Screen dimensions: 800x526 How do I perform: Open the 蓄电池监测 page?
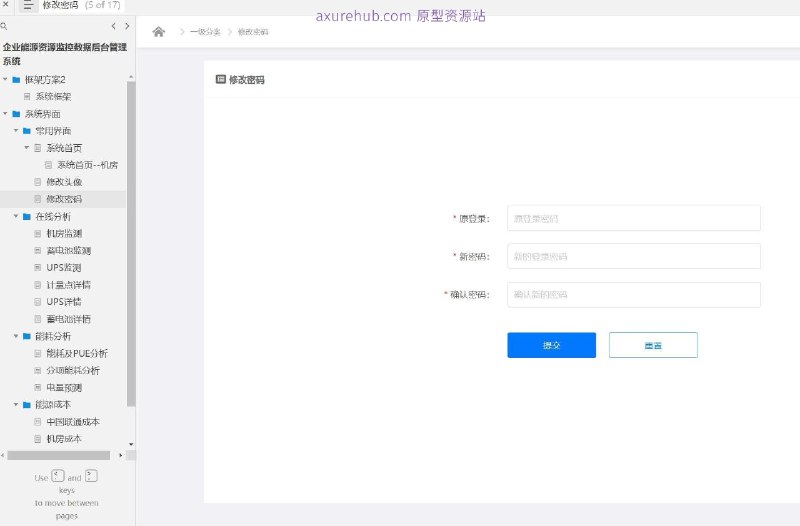[x=68, y=251]
